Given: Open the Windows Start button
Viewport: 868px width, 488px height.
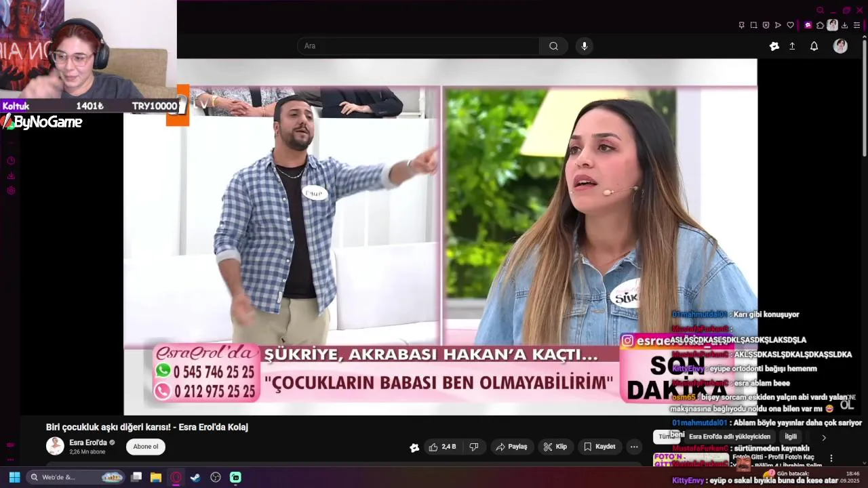Looking at the screenshot, I should click(14, 477).
